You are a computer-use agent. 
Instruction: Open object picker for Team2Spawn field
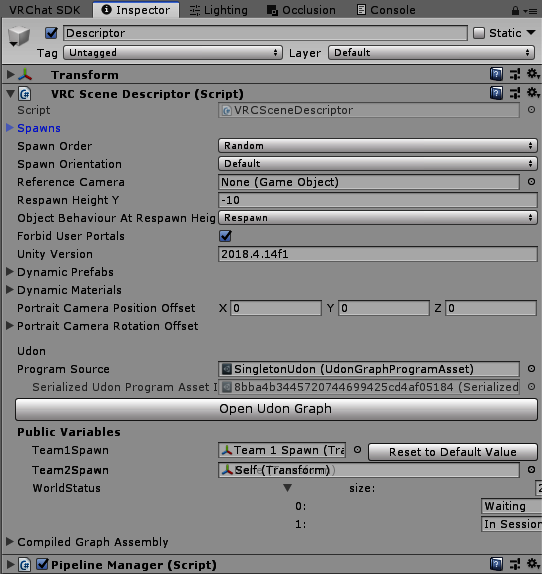[x=531, y=470]
